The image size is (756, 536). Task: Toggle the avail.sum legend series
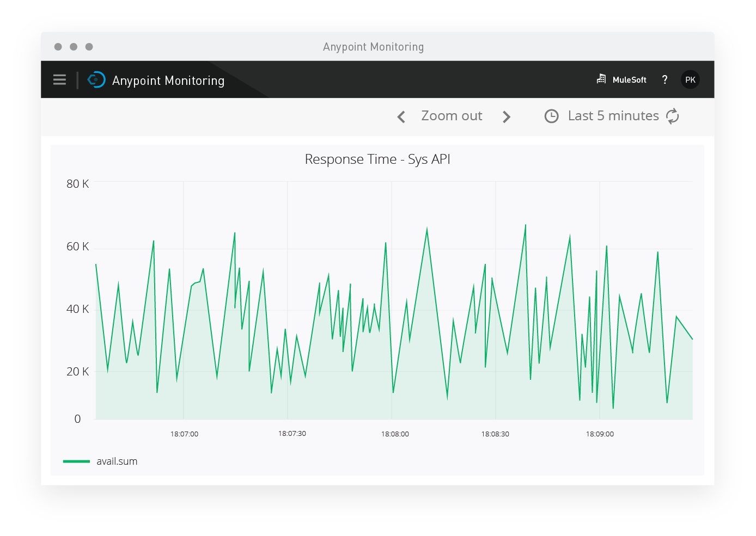coord(117,461)
